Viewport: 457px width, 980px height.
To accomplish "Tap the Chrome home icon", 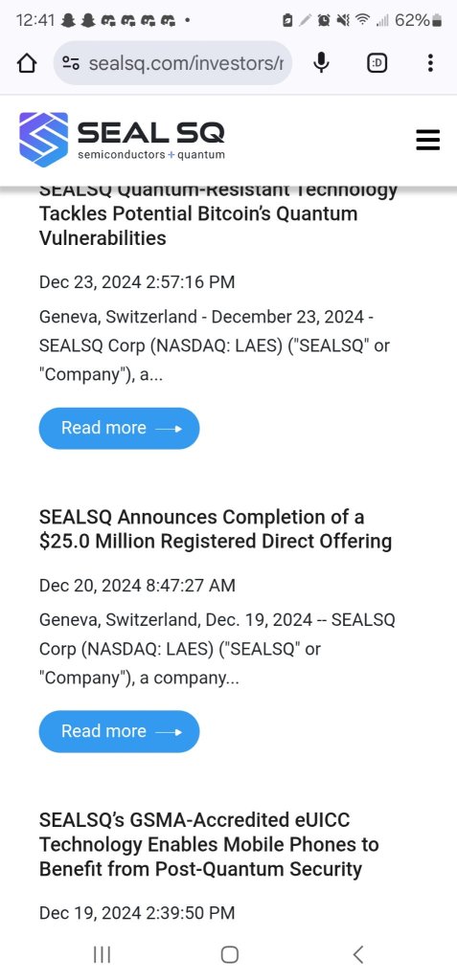I will pos(26,63).
